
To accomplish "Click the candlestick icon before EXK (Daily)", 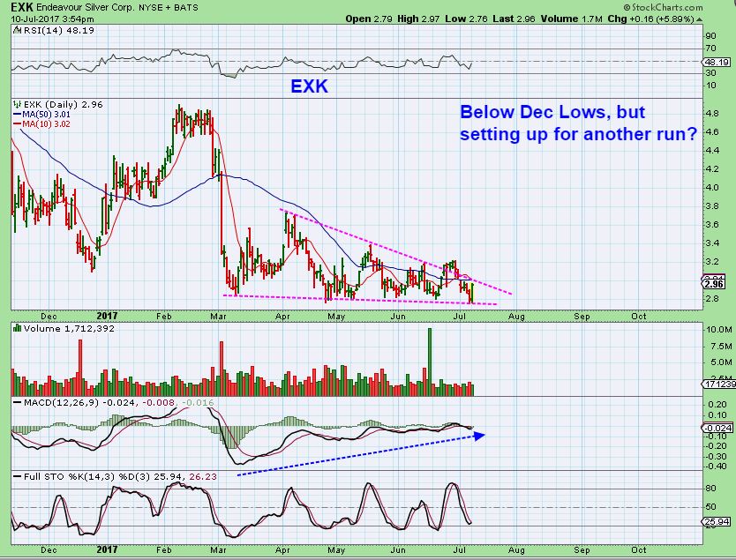I will click(x=18, y=105).
